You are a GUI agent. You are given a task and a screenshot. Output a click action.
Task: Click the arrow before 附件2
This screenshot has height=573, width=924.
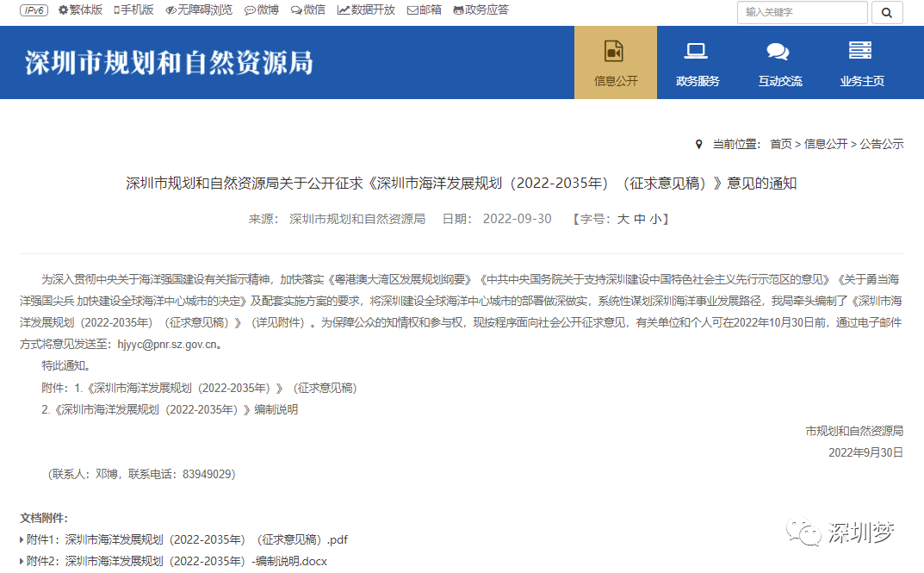[x=22, y=561]
